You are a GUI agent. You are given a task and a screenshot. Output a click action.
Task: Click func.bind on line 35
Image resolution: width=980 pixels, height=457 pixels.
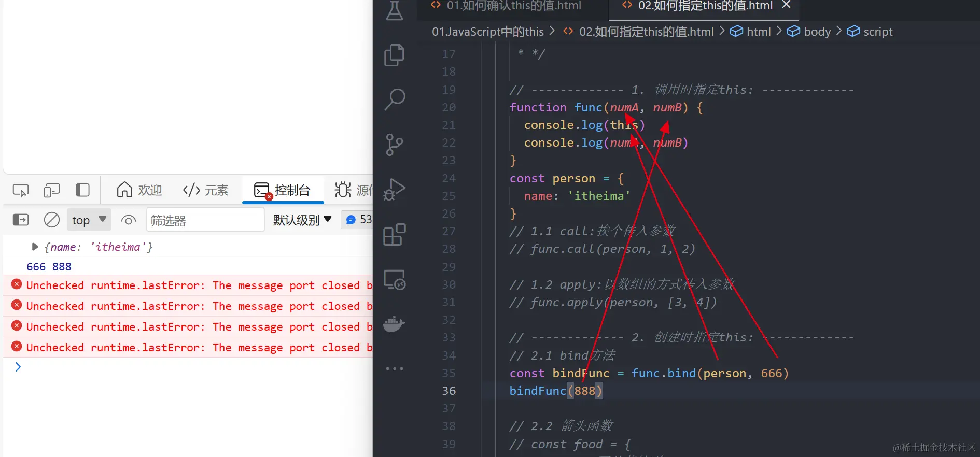click(663, 373)
